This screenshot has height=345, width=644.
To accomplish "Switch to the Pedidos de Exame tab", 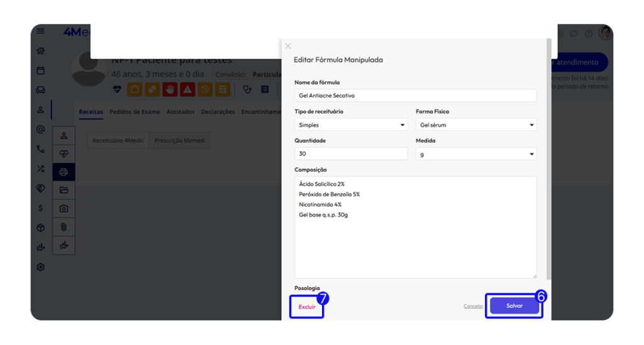I will (x=135, y=112).
